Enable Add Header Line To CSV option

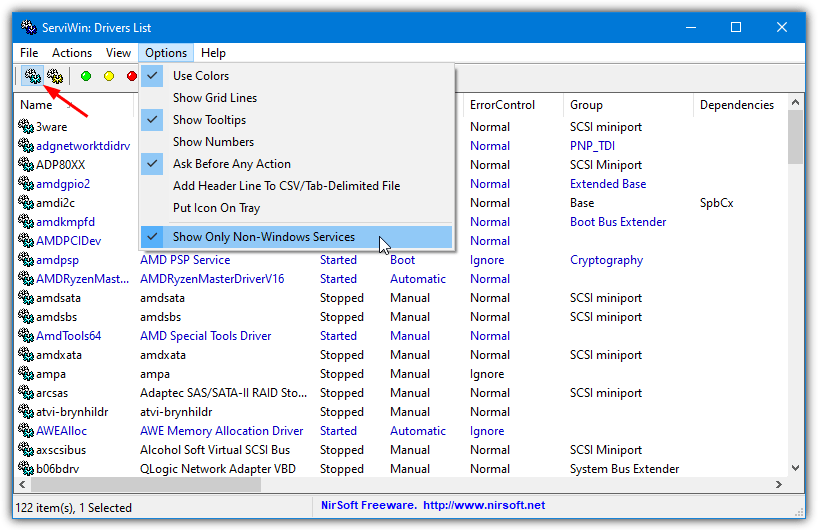(x=296, y=186)
